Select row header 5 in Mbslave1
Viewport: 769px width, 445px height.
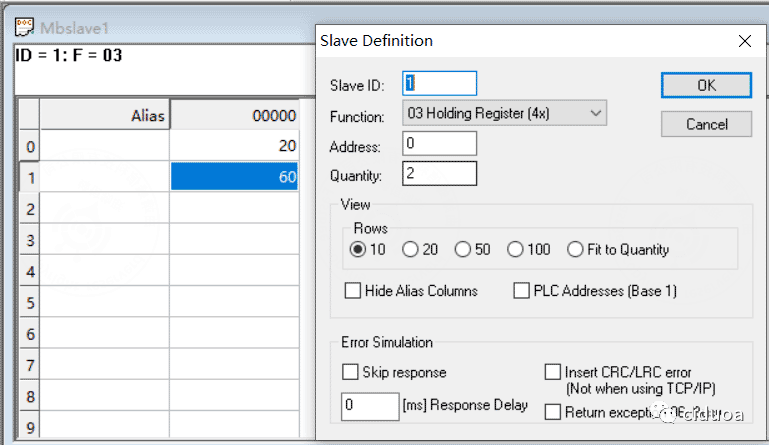tap(30, 303)
